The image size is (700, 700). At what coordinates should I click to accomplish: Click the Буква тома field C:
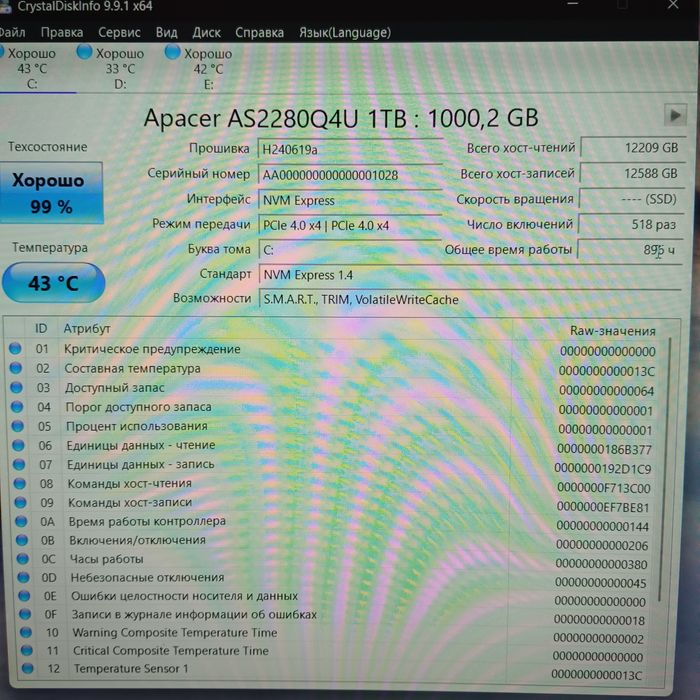(x=350, y=250)
